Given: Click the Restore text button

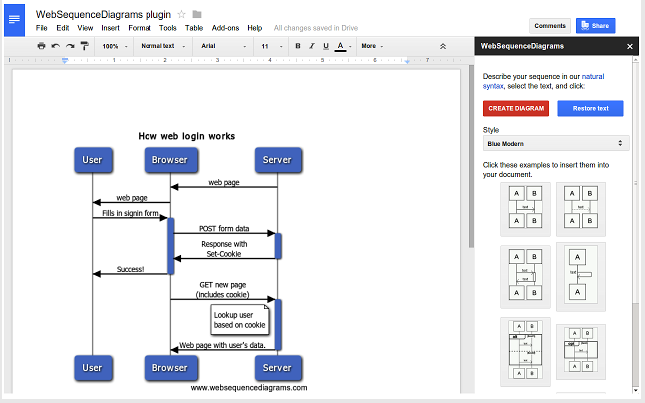Looking at the screenshot, I should tap(590, 109).
